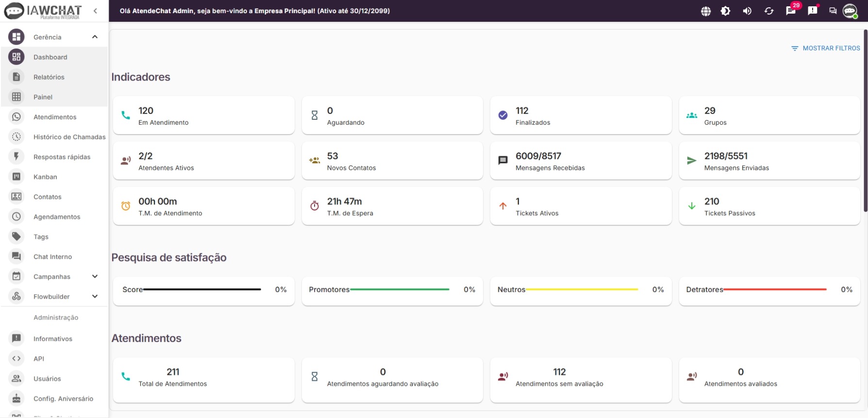Open the user profile avatar menu
868x418 pixels.
pyautogui.click(x=850, y=11)
